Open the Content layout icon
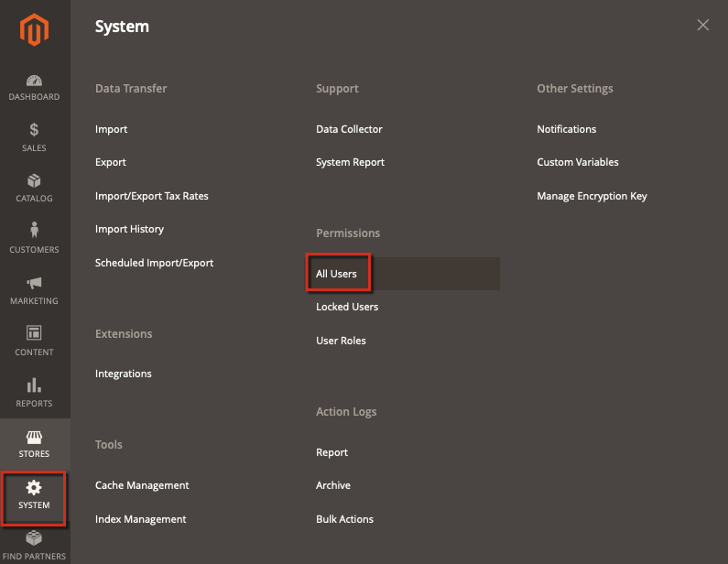This screenshot has height=564, width=728. [x=34, y=333]
